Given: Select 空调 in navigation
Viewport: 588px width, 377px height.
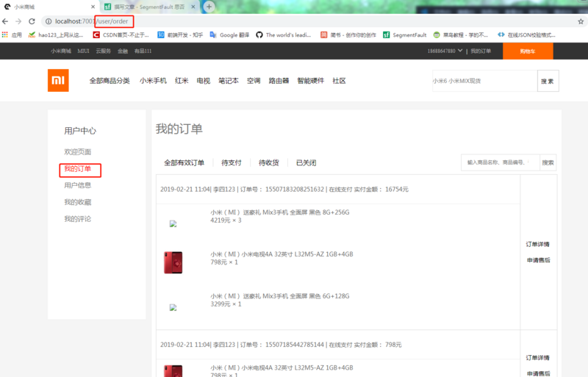Looking at the screenshot, I should pyautogui.click(x=254, y=81).
